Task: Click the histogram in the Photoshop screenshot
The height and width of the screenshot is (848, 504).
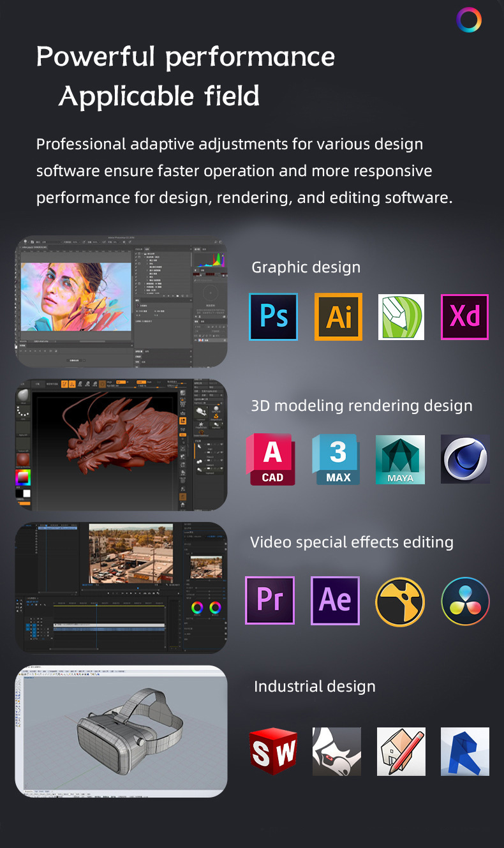Action: [210, 258]
